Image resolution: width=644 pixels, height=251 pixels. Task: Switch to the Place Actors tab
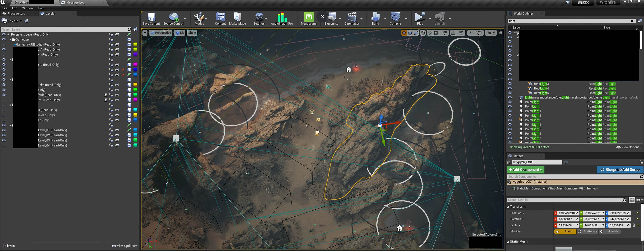point(16,14)
